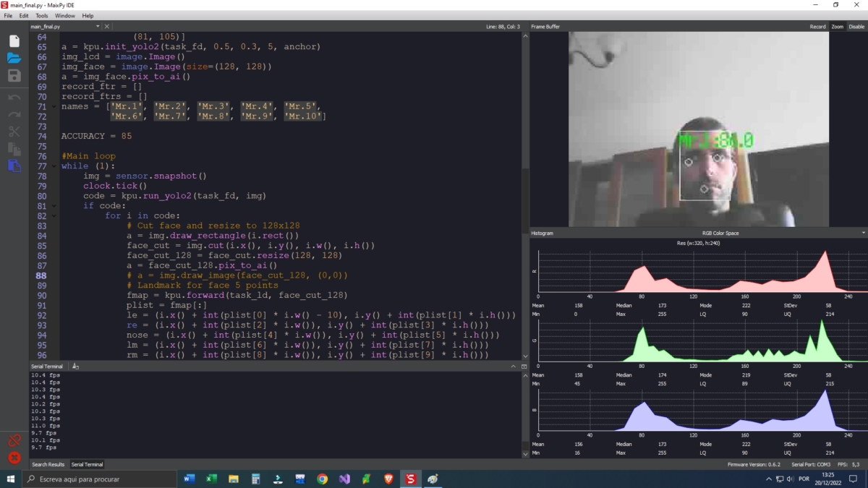Open the Tools menu
Image resolution: width=868 pixels, height=488 pixels.
[42, 15]
